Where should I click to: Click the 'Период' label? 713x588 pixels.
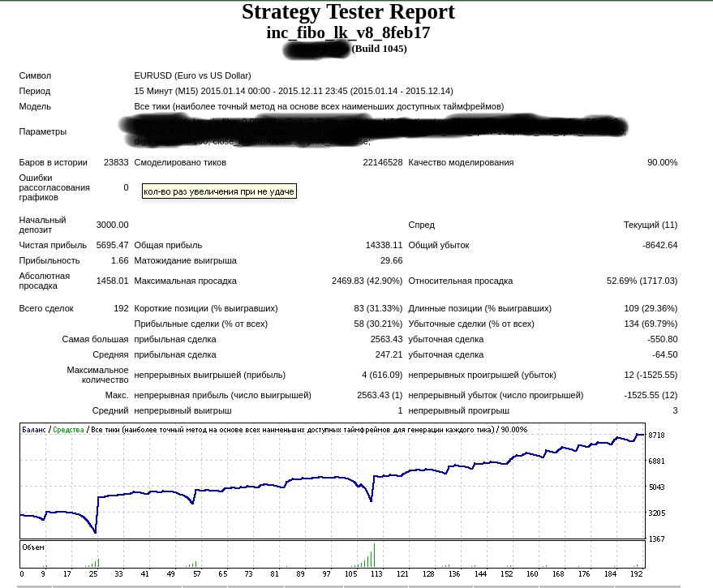point(35,91)
